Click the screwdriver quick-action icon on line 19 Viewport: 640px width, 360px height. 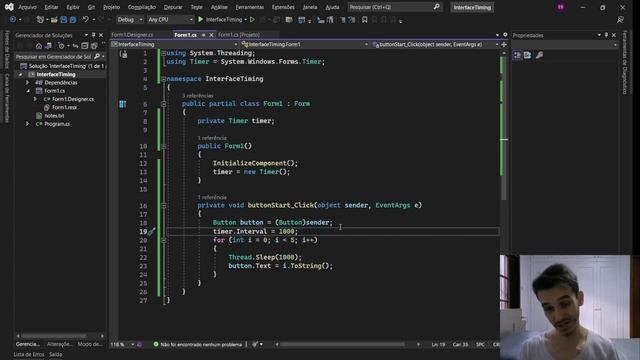click(151, 231)
